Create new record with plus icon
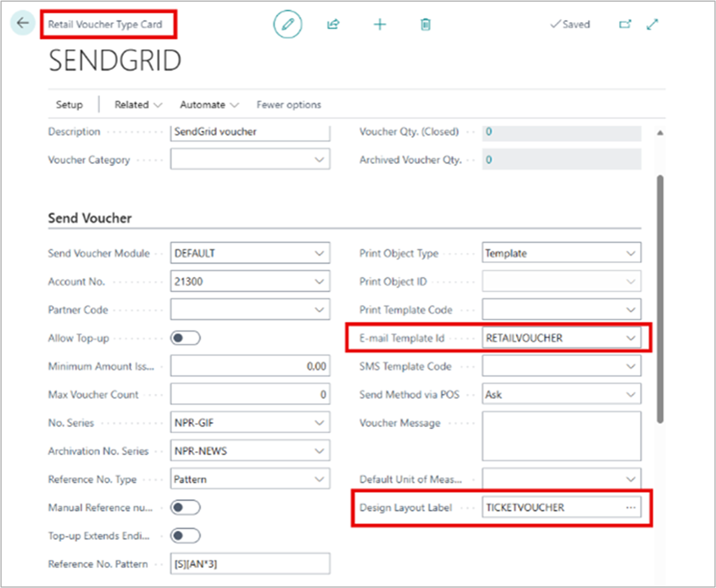The width and height of the screenshot is (716, 588). point(380,24)
